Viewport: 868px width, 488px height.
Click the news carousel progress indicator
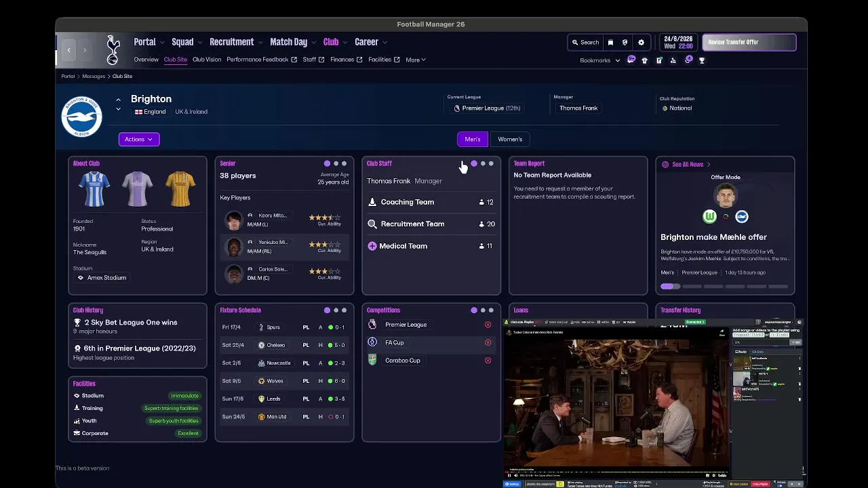click(x=725, y=287)
